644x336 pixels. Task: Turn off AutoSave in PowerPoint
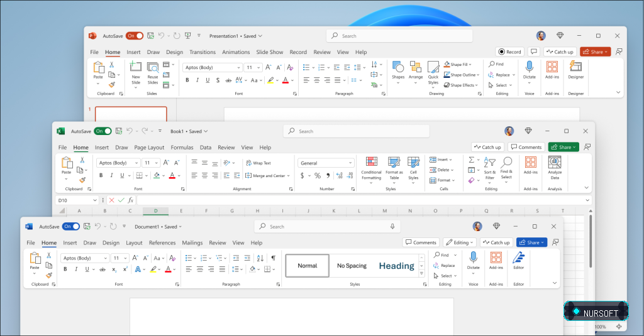pyautogui.click(x=135, y=36)
